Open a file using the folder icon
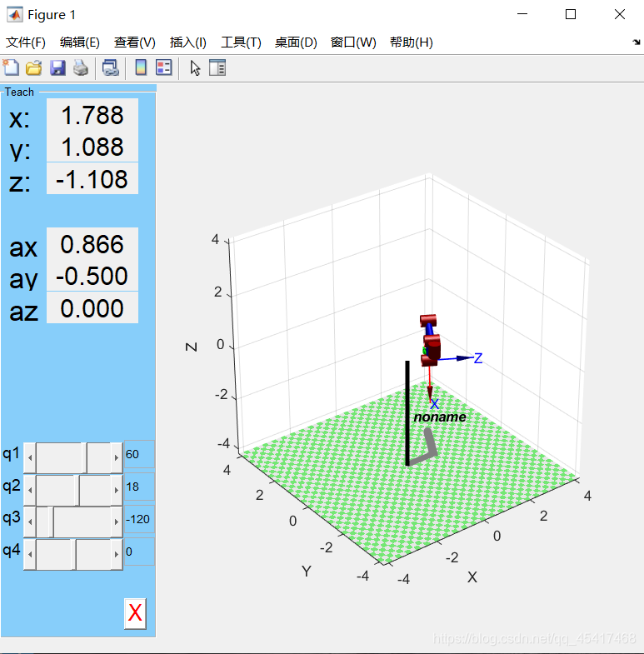This screenshot has height=654, width=644. [34, 68]
